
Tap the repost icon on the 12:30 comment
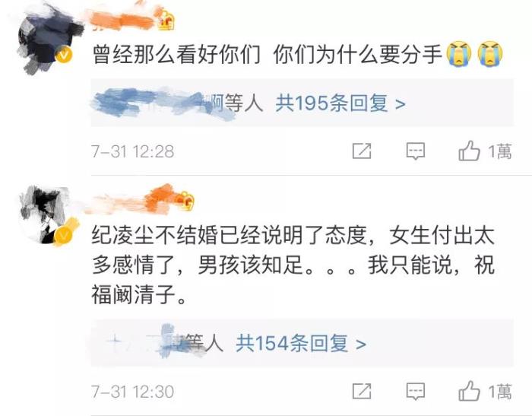point(362,391)
